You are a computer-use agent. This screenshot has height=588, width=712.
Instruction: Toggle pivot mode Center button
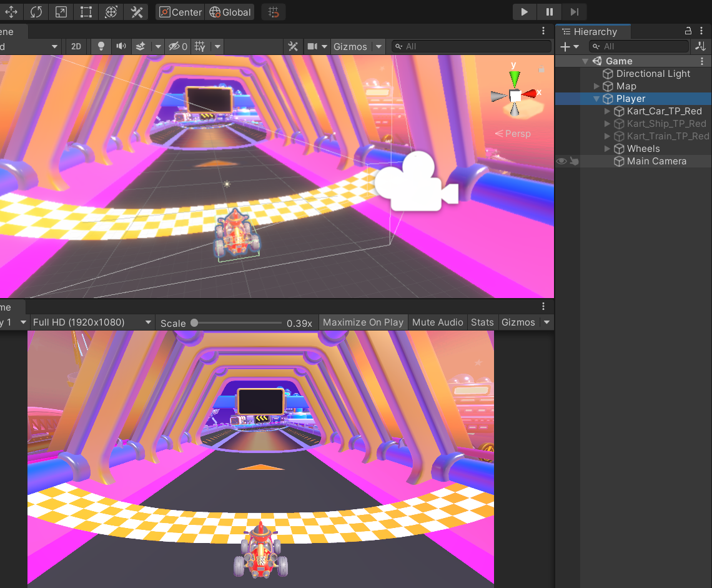click(180, 12)
